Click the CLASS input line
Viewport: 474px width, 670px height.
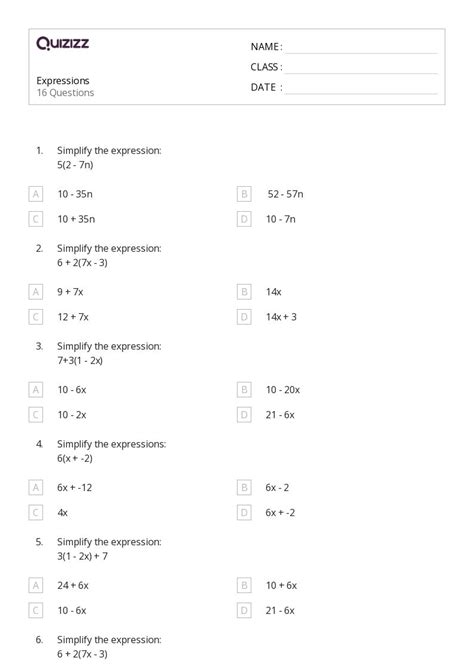point(362,68)
